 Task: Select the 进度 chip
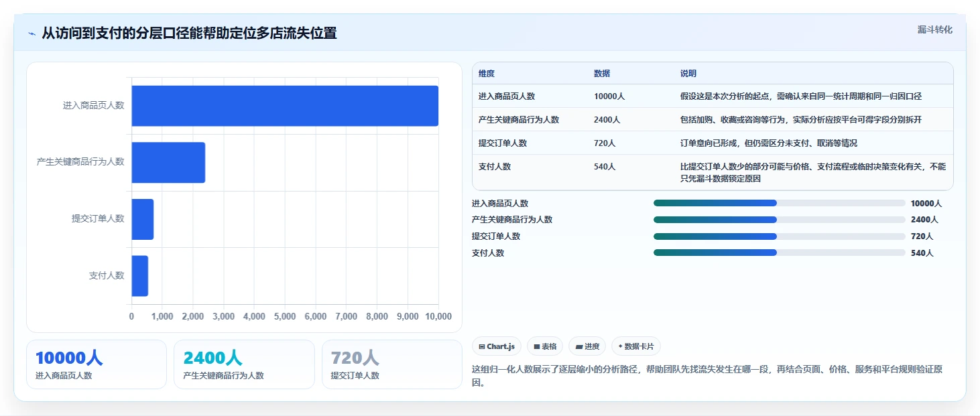click(587, 346)
